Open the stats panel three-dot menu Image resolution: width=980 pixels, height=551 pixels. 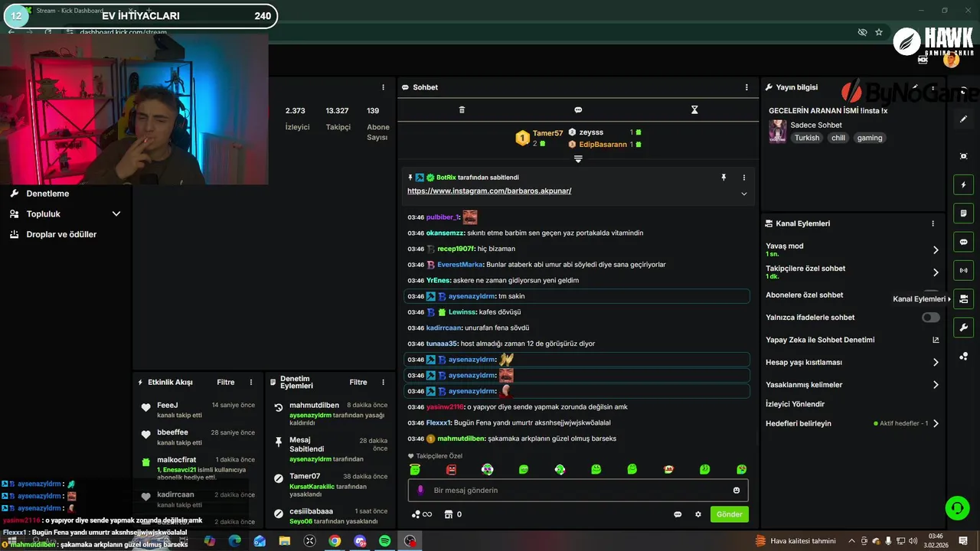click(x=384, y=87)
